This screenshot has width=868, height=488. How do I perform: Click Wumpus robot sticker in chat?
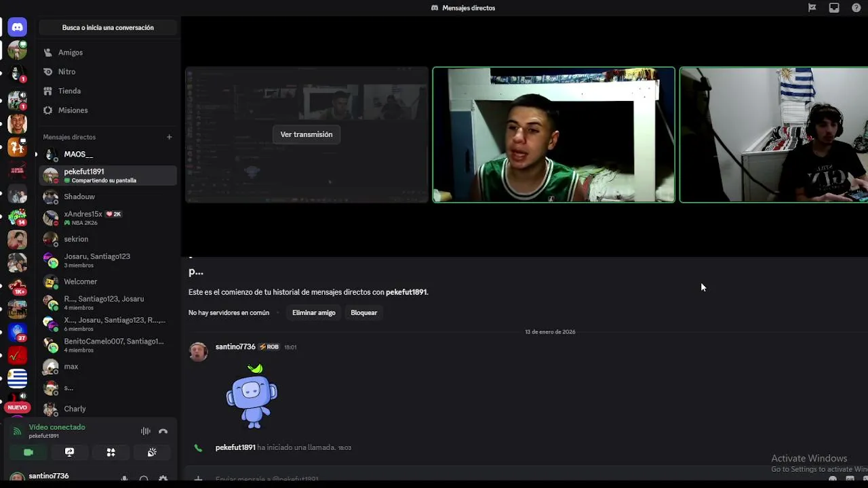[252, 397]
